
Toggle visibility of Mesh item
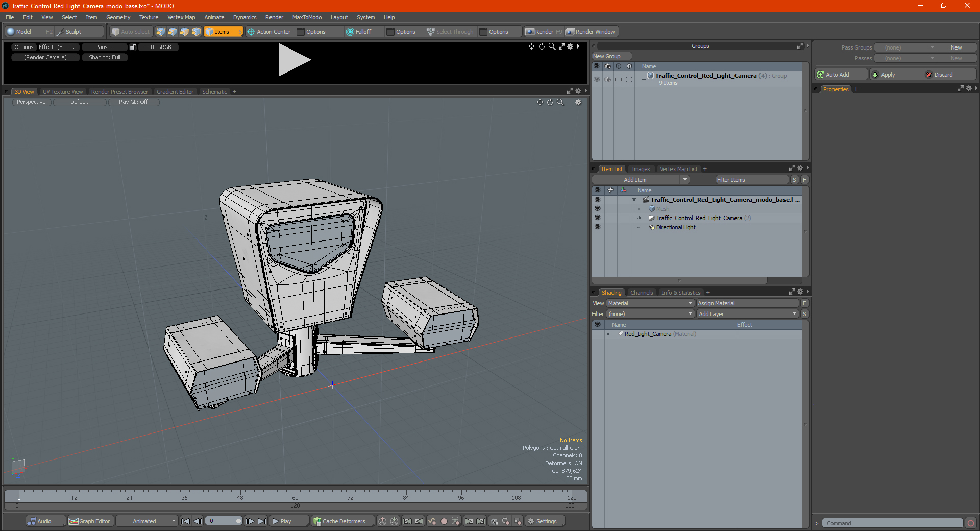click(x=597, y=209)
